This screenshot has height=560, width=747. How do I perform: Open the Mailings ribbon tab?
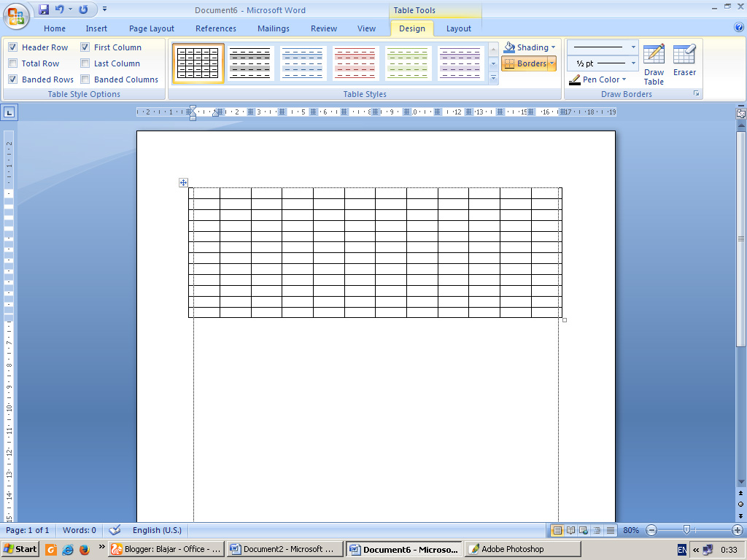(273, 28)
